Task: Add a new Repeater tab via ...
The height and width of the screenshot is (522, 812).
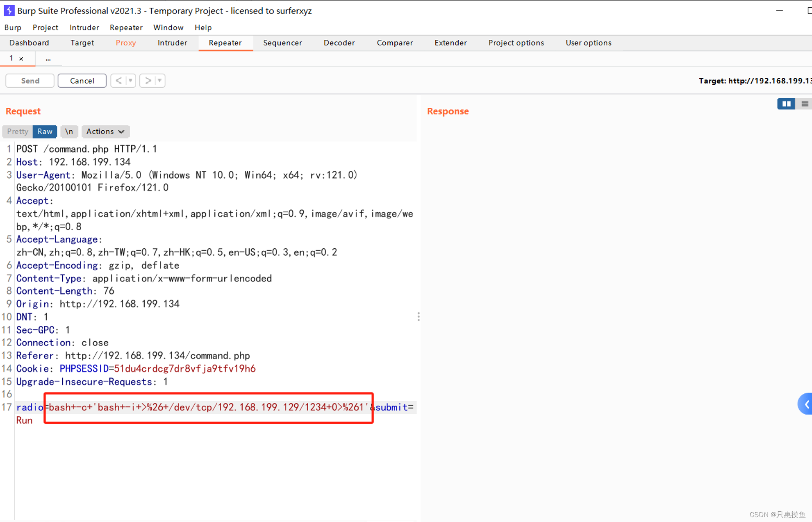Action: [48, 59]
